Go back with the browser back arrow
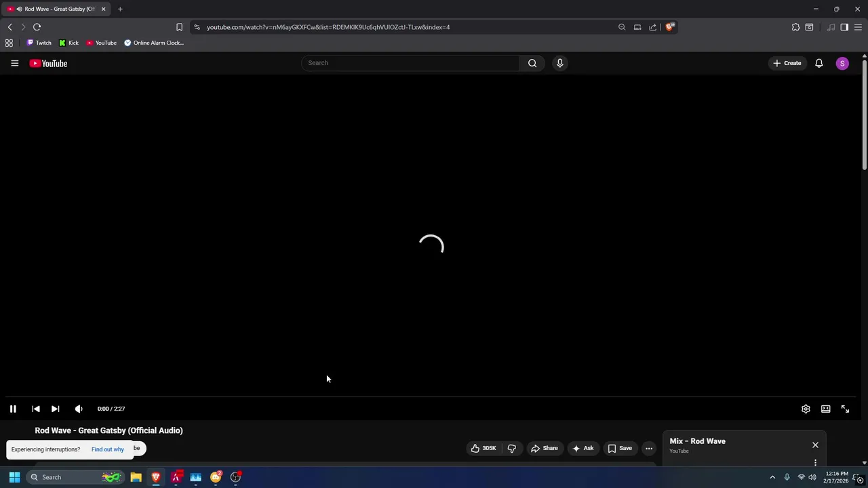 point(9,27)
